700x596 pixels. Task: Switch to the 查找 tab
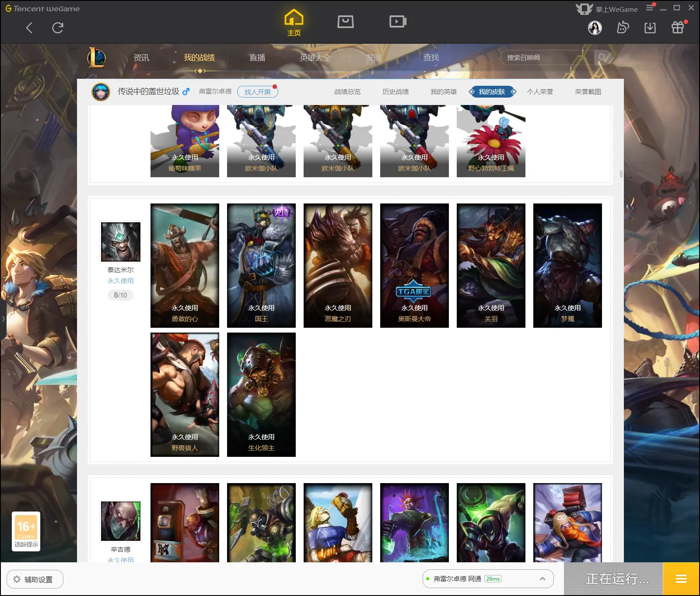pos(431,57)
